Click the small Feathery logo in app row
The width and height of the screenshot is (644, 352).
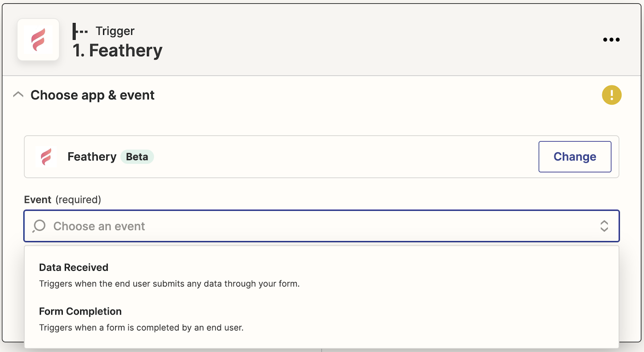click(46, 156)
